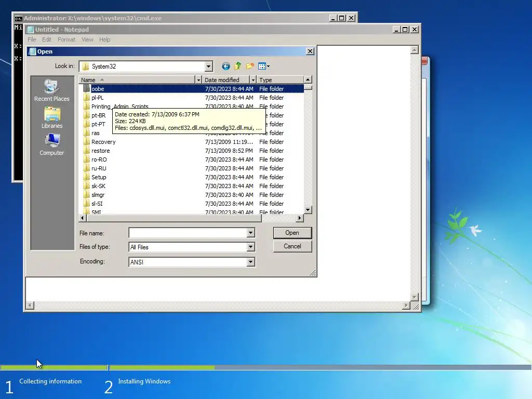Screen dimensions: 532x399
Task: Click the Notepad title bar icon
Action: pos(30,30)
